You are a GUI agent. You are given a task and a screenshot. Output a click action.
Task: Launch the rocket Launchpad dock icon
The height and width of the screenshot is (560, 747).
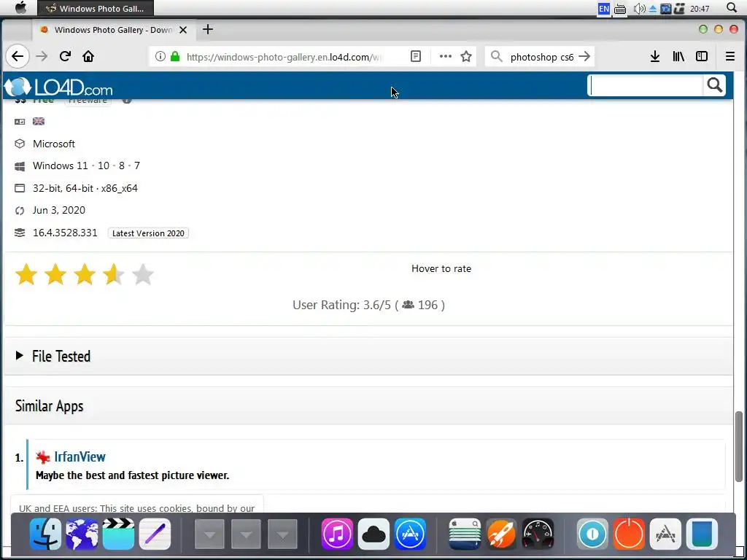click(501, 534)
